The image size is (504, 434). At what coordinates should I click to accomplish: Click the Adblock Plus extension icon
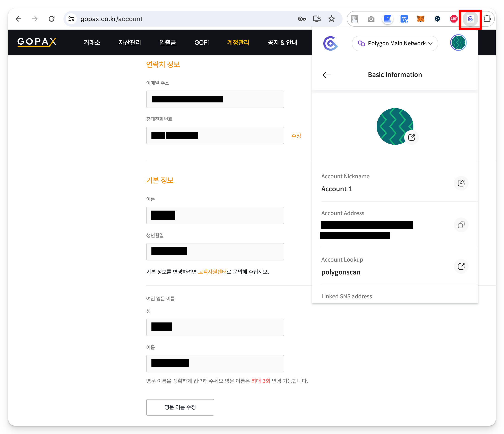click(453, 19)
